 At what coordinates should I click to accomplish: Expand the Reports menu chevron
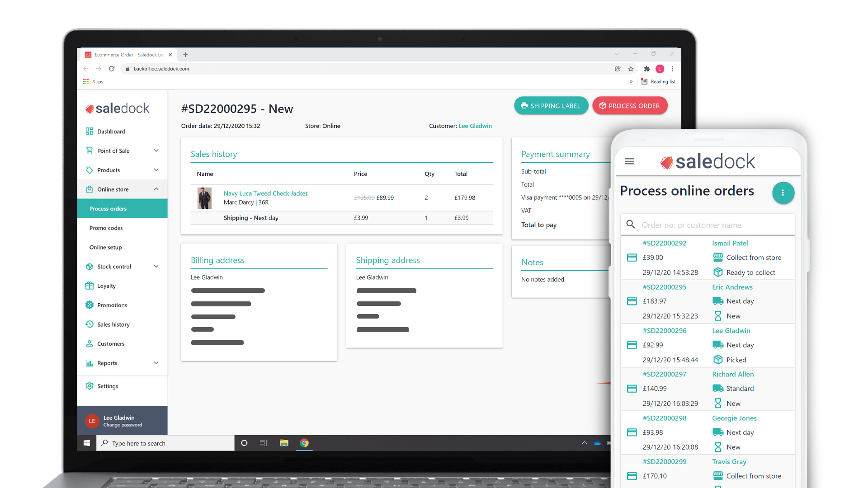pyautogui.click(x=156, y=363)
